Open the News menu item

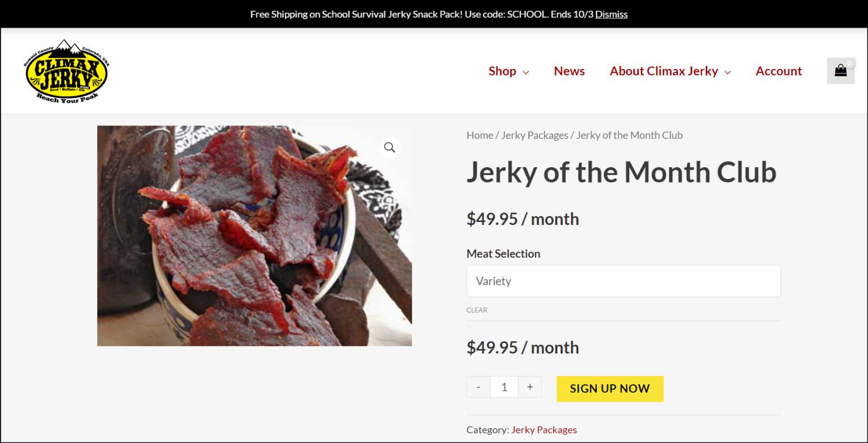pos(569,71)
